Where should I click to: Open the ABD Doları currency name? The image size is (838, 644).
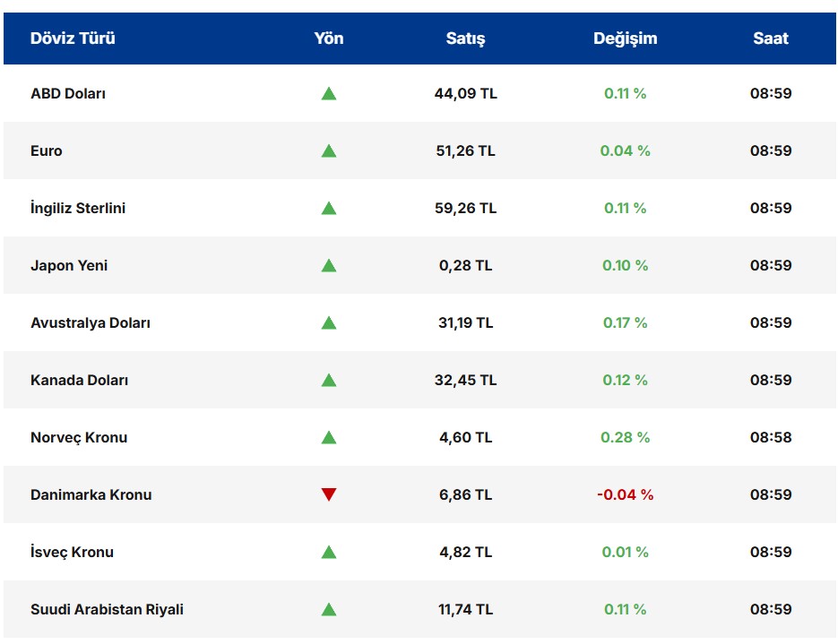pos(68,93)
